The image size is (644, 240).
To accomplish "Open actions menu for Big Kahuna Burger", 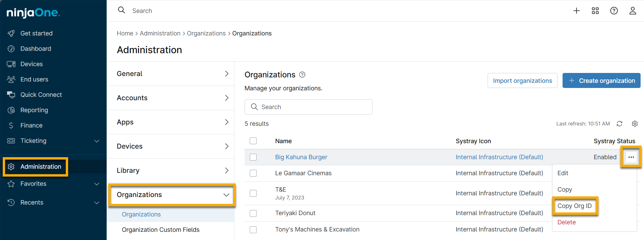I will [631, 157].
